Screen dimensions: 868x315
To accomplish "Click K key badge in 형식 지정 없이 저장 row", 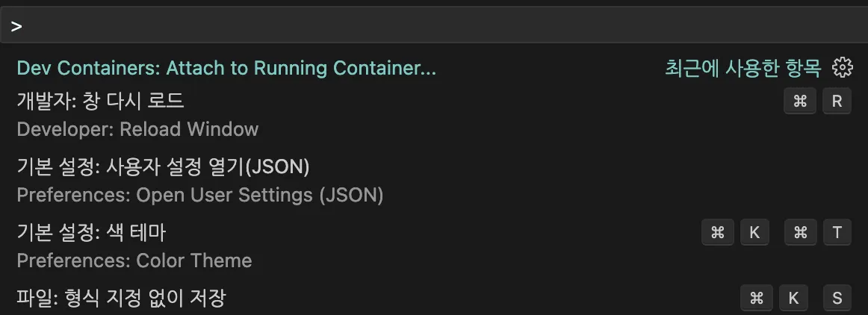I will coord(793,299).
